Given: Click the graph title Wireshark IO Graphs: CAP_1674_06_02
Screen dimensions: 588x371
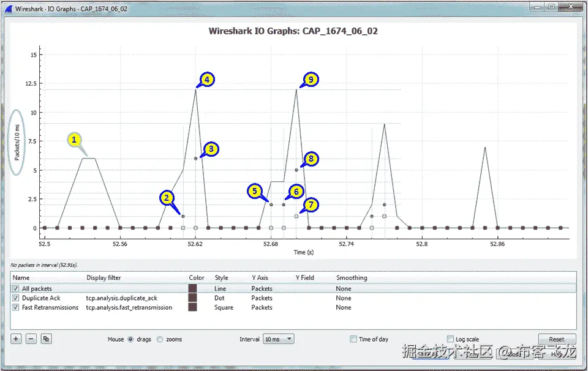Looking at the screenshot, I should [293, 31].
